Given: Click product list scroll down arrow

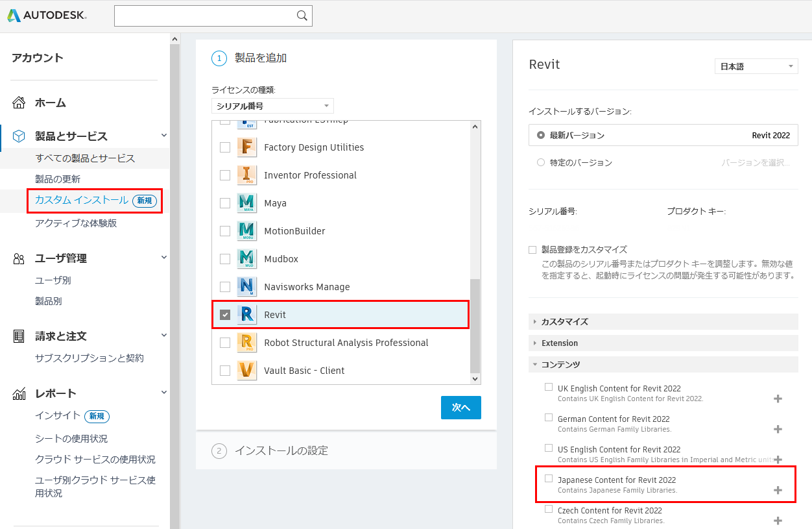Looking at the screenshot, I should click(475, 378).
